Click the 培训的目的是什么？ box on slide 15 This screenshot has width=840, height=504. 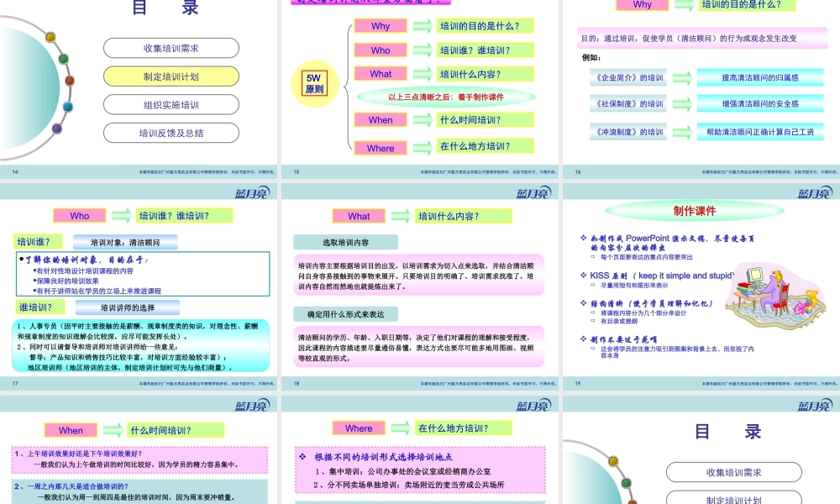coord(486,26)
